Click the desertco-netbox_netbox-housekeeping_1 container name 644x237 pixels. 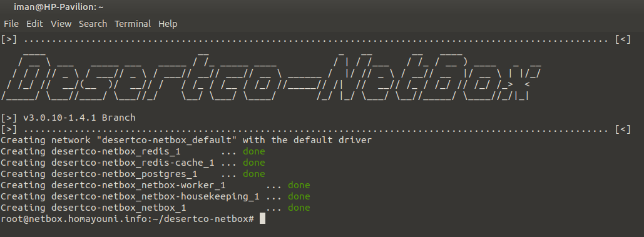(x=155, y=197)
